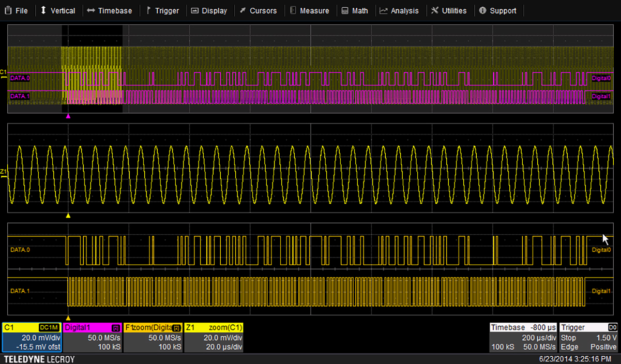
Task: Open the Trigger menu icon
Action: click(148, 10)
